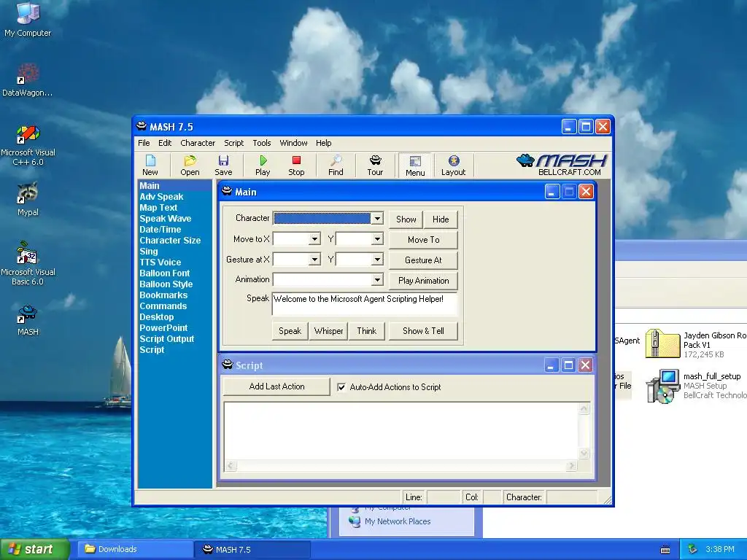Select Adv Speak in the side panel
Image resolution: width=747 pixels, height=560 pixels.
(161, 197)
